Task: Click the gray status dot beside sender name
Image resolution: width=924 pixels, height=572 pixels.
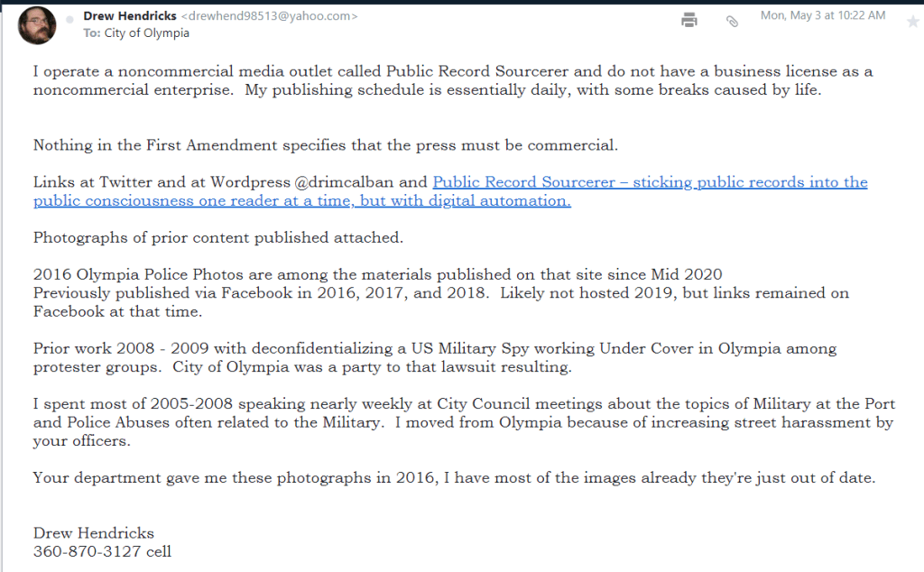Action: click(x=70, y=19)
